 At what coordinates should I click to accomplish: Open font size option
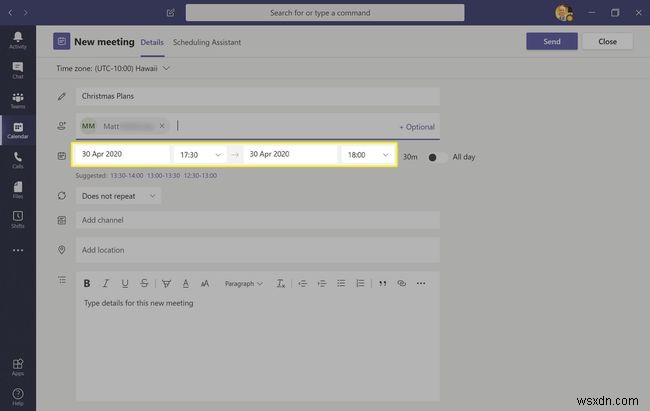click(x=205, y=283)
